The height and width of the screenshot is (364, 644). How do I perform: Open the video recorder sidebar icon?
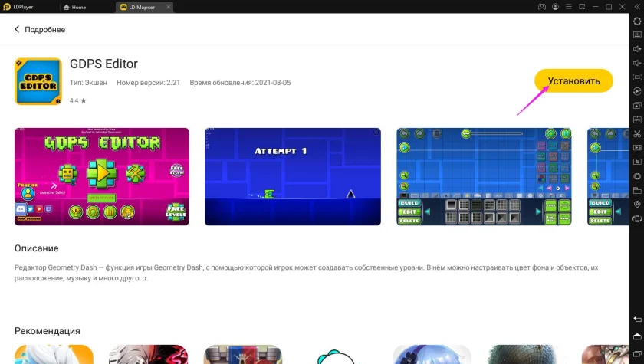click(637, 148)
